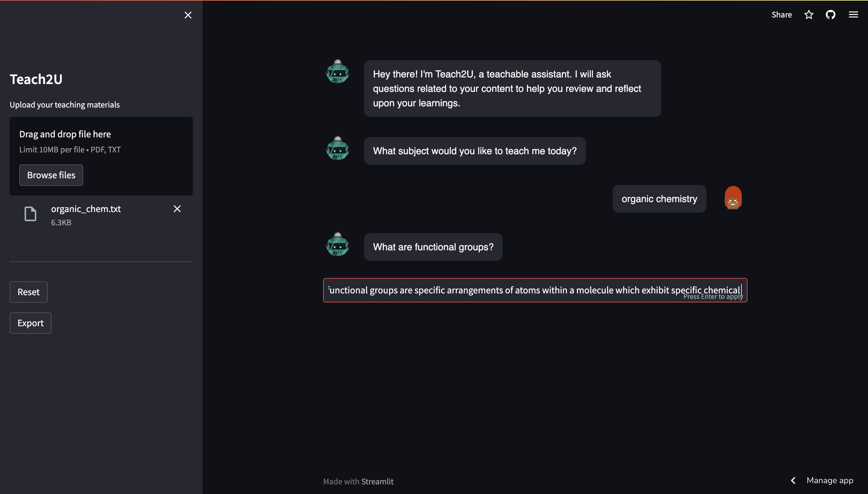
Task: Click the red-haired user avatar
Action: tap(733, 198)
